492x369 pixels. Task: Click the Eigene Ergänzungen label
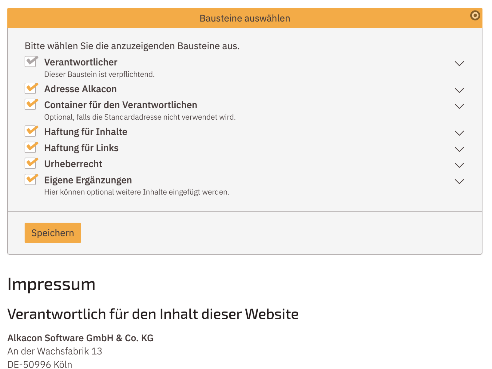point(88,180)
